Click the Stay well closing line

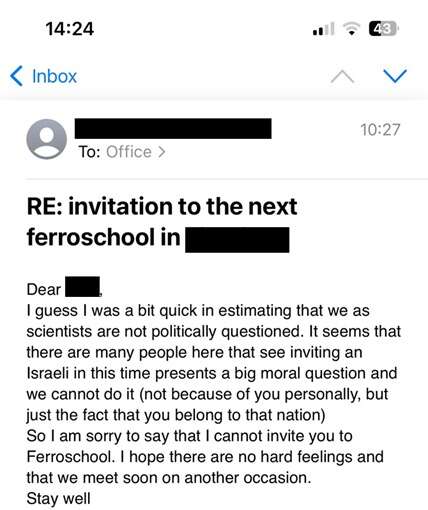(x=58, y=499)
